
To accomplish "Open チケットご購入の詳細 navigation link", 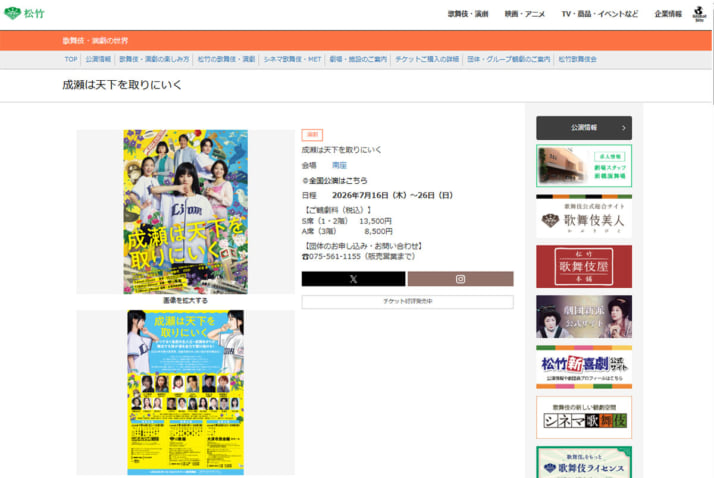I will point(427,59).
